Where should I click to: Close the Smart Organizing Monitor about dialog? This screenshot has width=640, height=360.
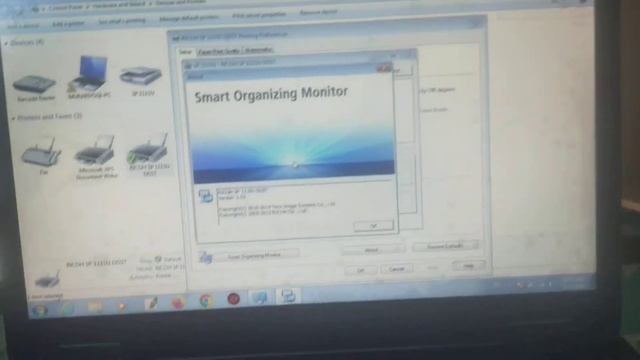tap(384, 68)
